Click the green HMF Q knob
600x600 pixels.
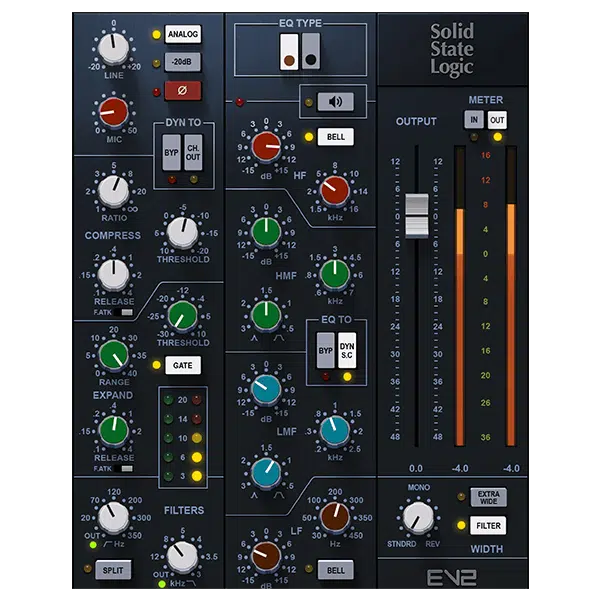coord(266,316)
